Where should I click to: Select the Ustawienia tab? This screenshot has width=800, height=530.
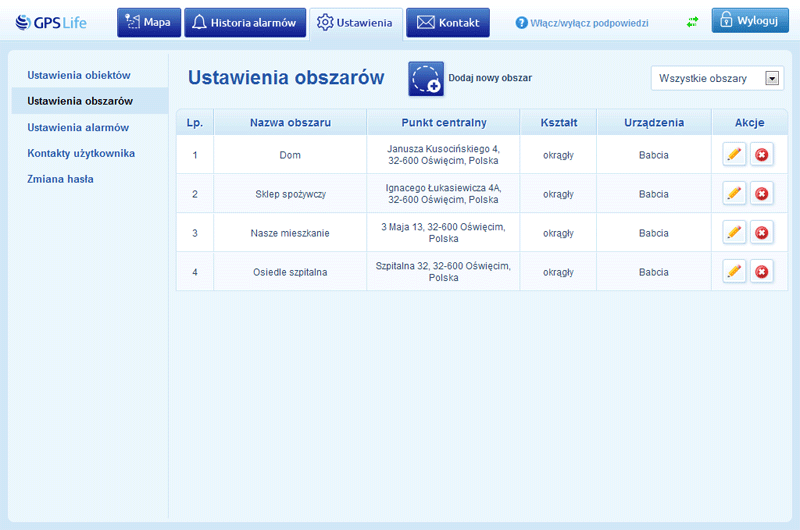coord(356,22)
